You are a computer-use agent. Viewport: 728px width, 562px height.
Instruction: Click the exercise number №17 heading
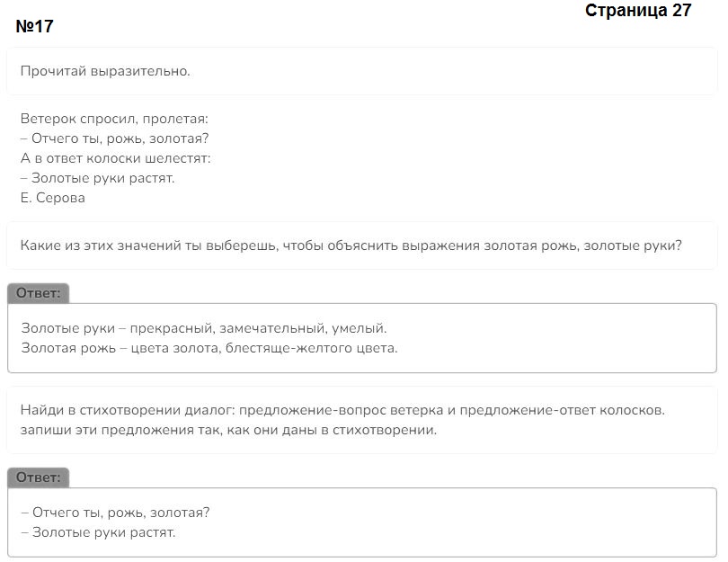34,26
